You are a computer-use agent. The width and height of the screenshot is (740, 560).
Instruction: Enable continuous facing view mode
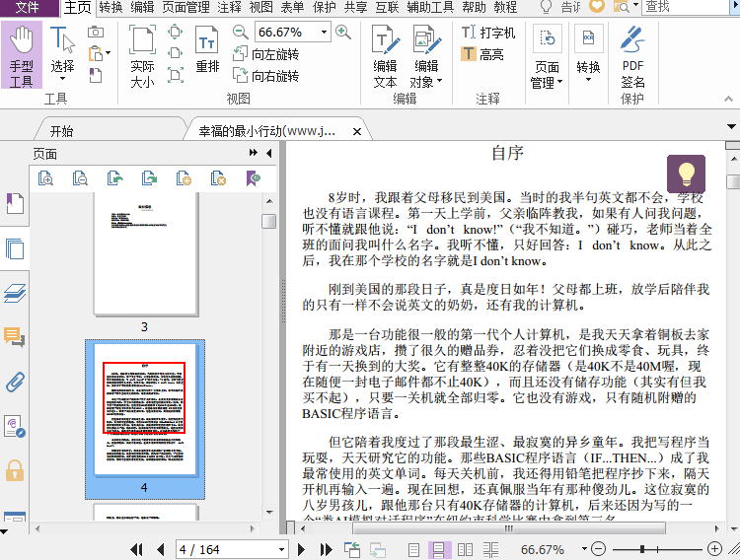point(490,549)
